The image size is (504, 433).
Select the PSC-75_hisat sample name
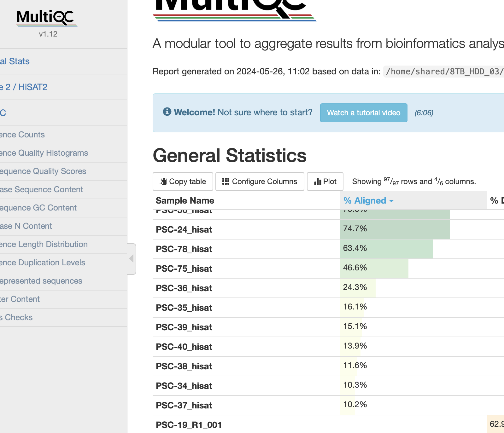(184, 268)
